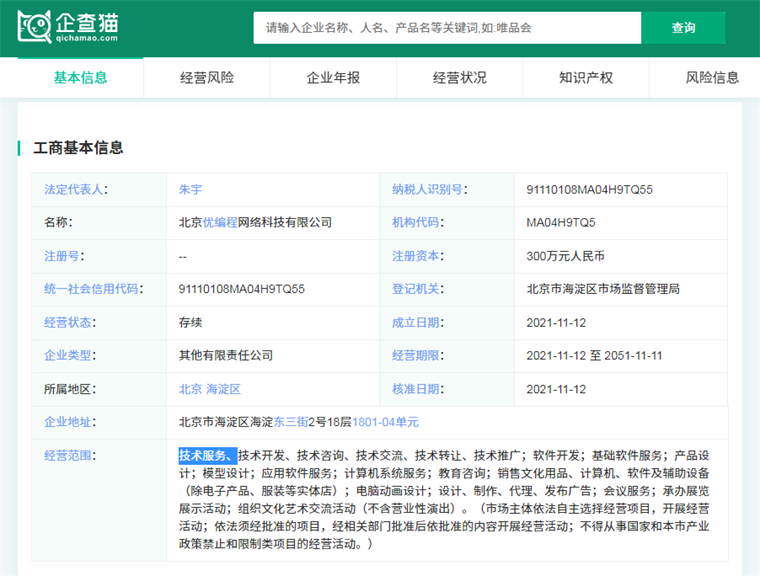Screen dimensions: 760x576
Task: Switch to the 经营状况 tab
Action: [459, 78]
